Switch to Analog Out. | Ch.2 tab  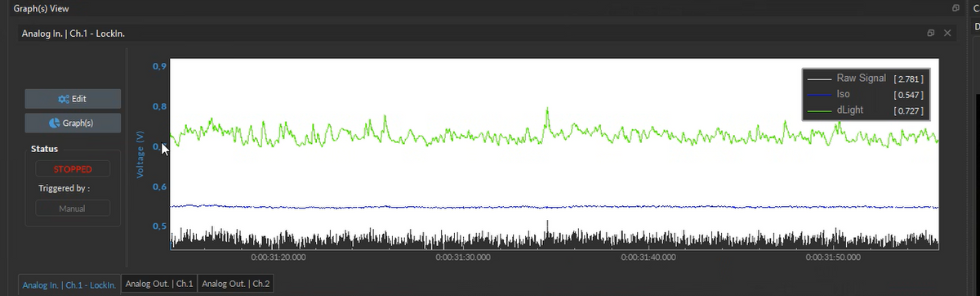[236, 284]
